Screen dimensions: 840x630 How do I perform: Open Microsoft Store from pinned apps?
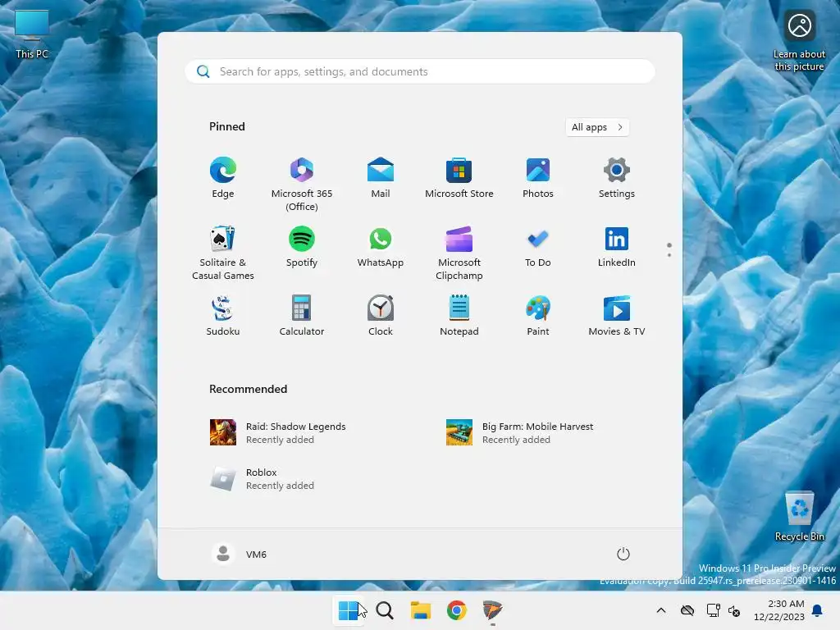click(x=459, y=178)
